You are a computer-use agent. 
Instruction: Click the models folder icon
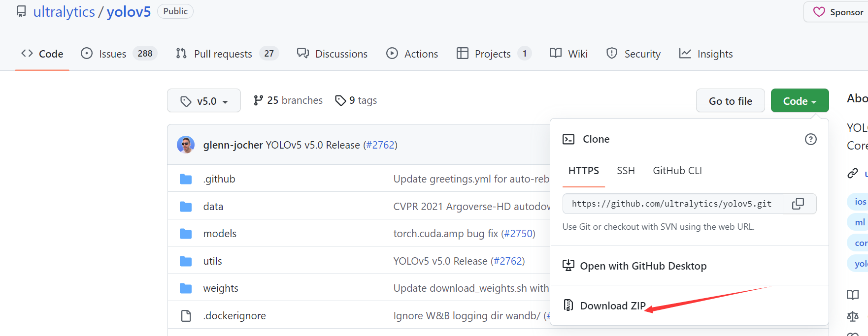tap(186, 234)
